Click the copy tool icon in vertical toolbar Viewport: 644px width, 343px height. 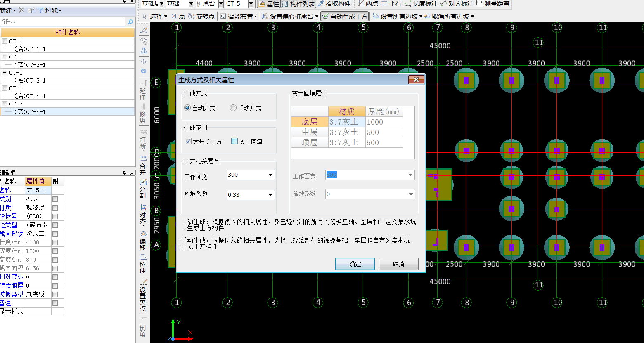point(144,41)
